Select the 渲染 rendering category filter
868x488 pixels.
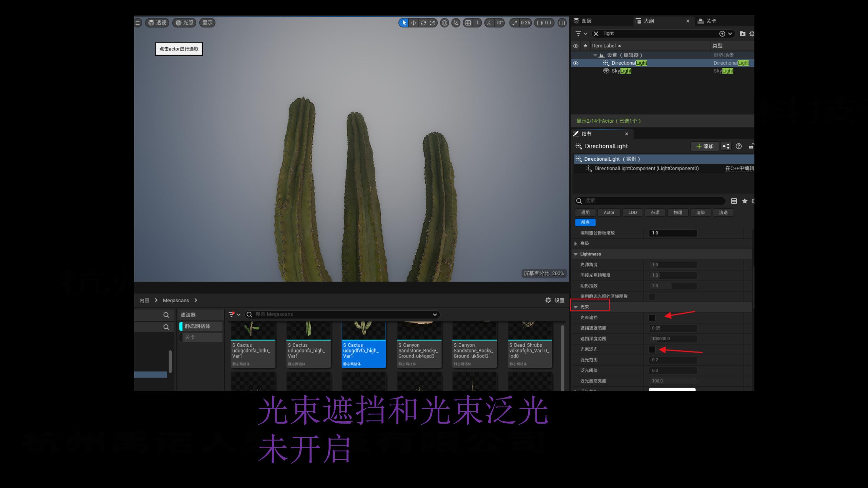pos(701,212)
